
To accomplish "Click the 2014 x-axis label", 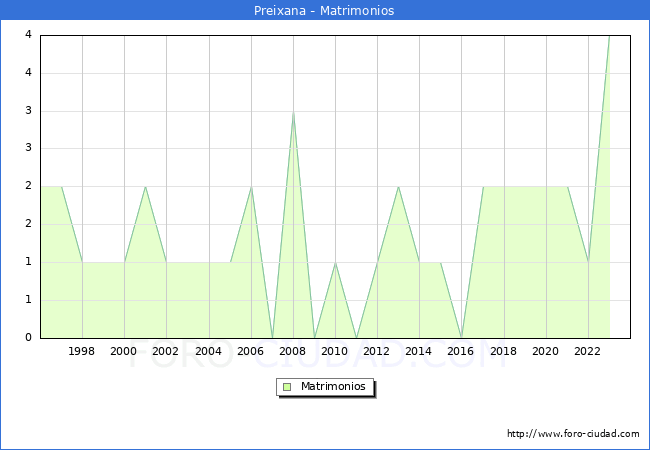I will 418,351.
